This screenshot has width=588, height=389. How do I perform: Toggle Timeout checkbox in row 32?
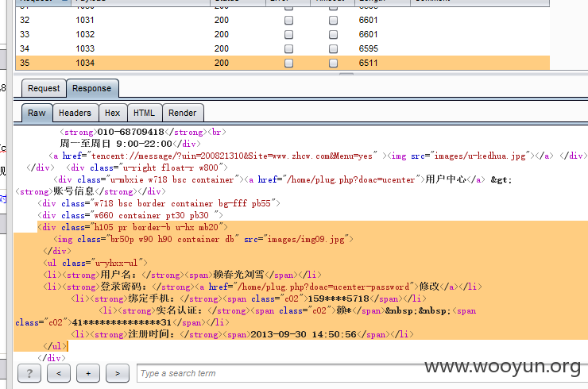333,20
